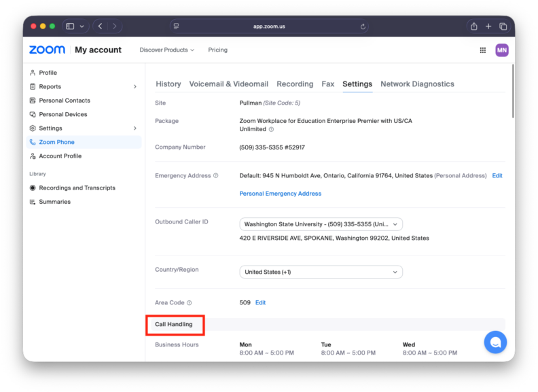Image resolution: width=538 pixels, height=392 pixels.
Task: Open the Country/Region dropdown
Action: click(321, 272)
